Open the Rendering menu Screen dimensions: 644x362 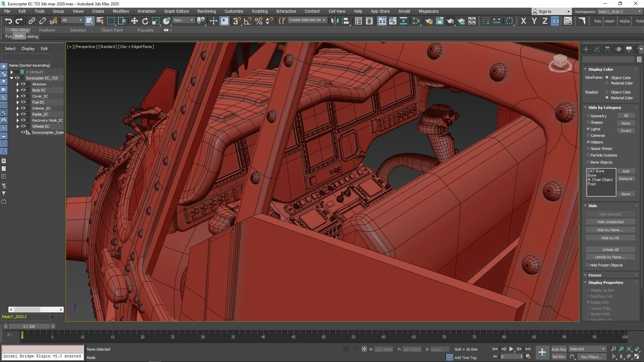[x=206, y=11]
